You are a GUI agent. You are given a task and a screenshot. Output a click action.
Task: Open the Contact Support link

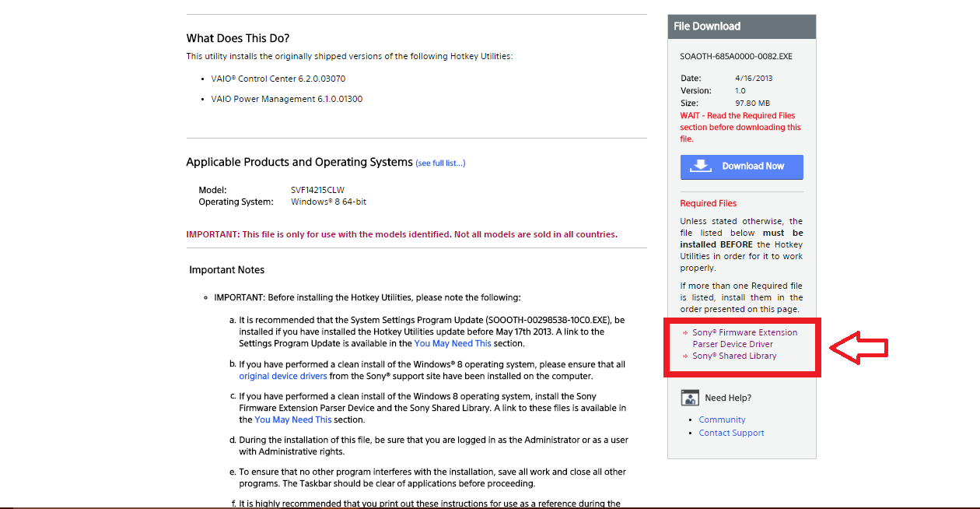click(731, 433)
